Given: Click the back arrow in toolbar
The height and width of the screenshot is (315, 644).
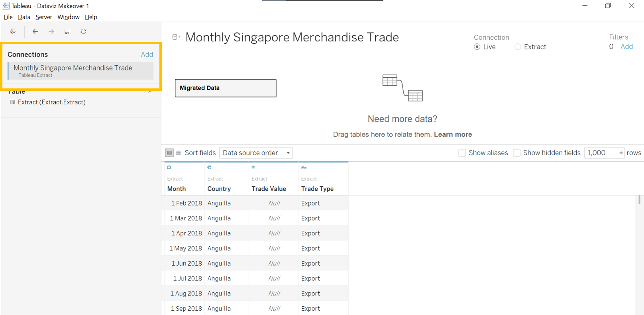Looking at the screenshot, I should [x=35, y=31].
